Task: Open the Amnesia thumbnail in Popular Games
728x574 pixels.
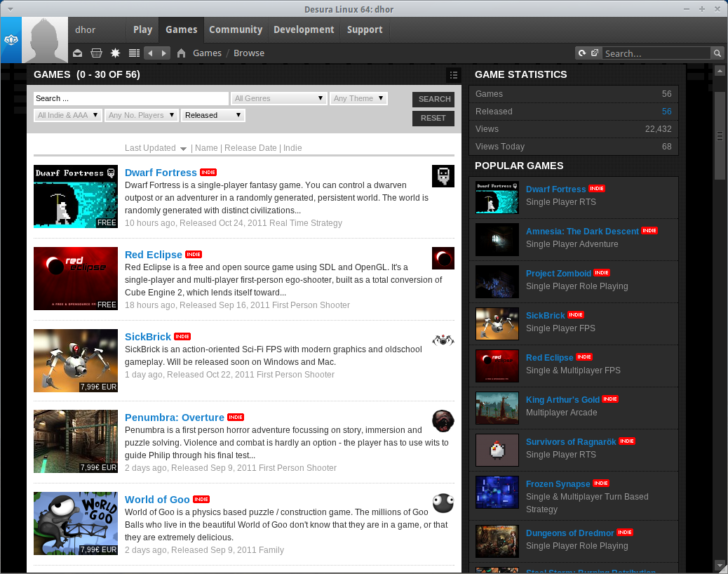Action: [497, 239]
